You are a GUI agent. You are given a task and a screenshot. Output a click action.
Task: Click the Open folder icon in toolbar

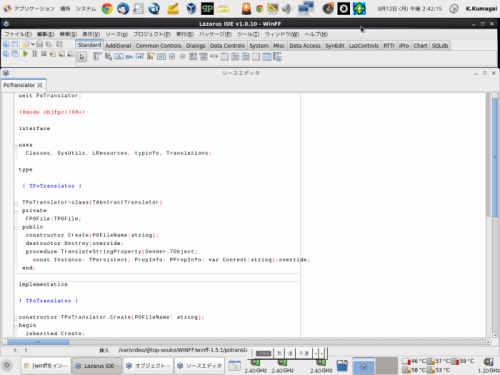point(25,44)
